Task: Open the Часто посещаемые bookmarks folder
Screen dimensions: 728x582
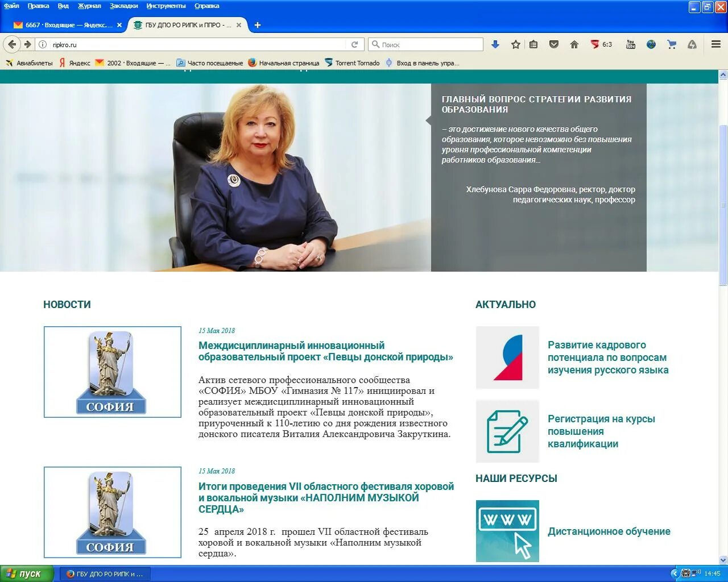Action: (x=209, y=63)
